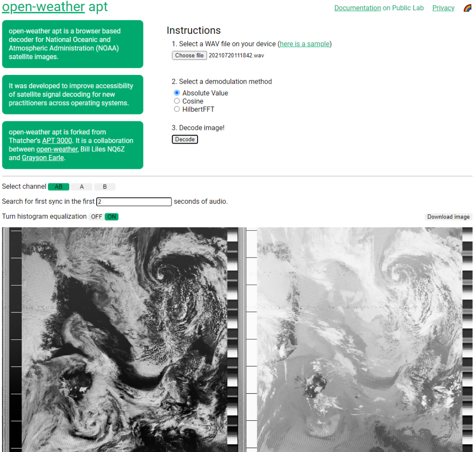Open the Privacy link
476x452 pixels.
pos(443,8)
